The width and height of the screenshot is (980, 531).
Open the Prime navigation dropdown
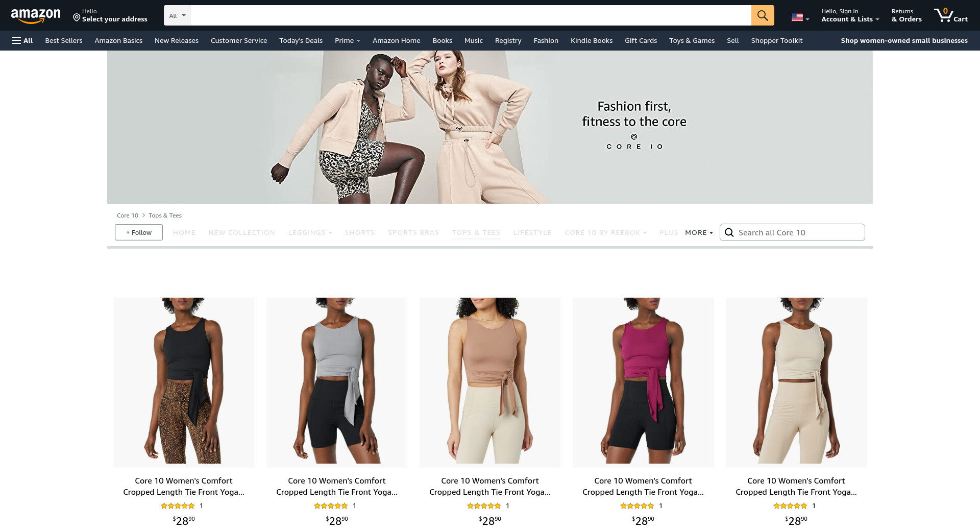(347, 40)
